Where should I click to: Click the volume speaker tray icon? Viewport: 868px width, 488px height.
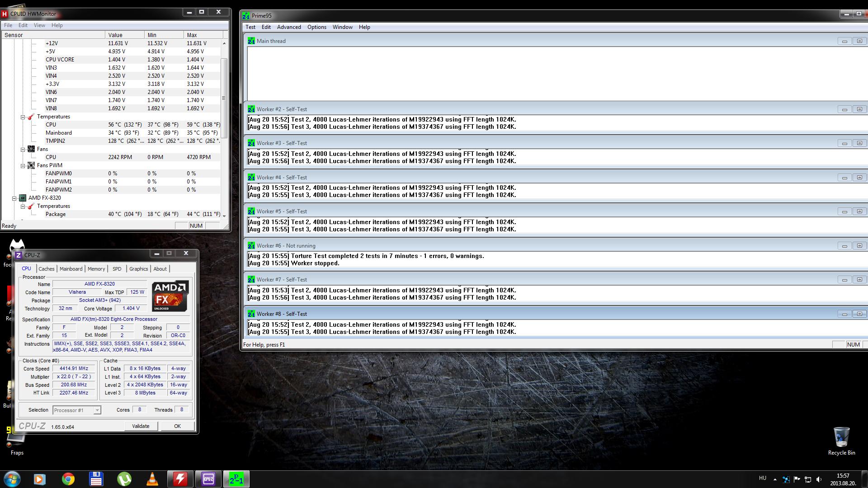(819, 479)
